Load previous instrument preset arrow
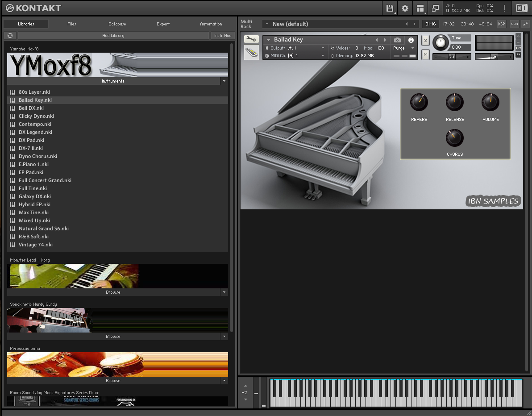This screenshot has height=416, width=532. click(x=377, y=40)
